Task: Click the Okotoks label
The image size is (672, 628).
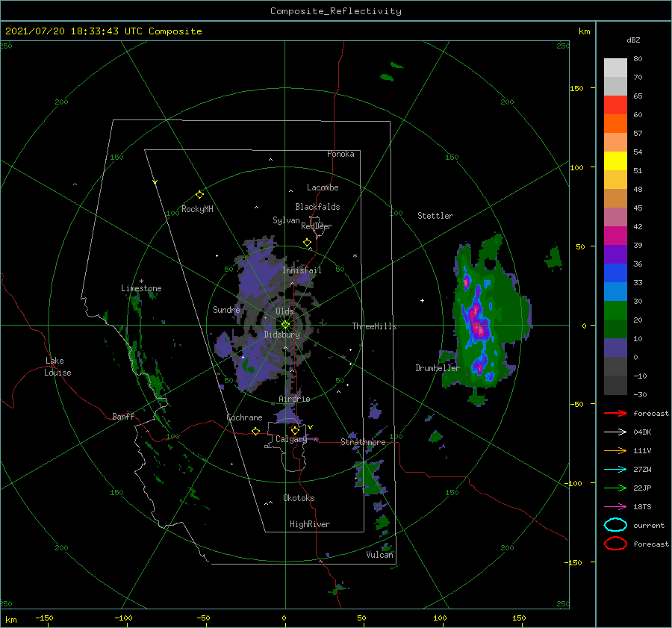Action: pos(299,498)
